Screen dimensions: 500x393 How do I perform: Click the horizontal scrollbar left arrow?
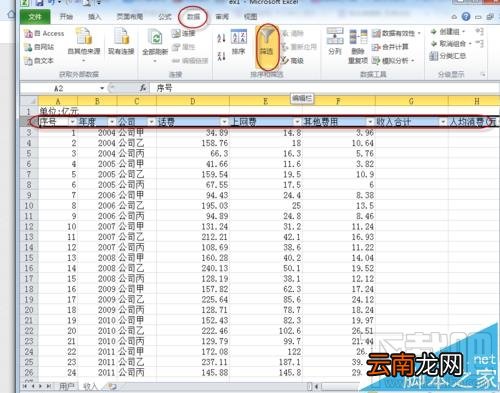(x=317, y=387)
